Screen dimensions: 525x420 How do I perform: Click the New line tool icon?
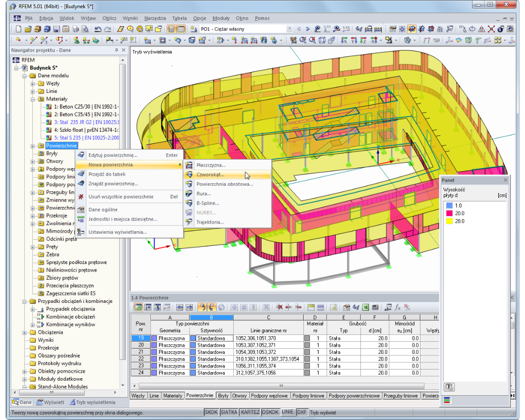[34, 40]
